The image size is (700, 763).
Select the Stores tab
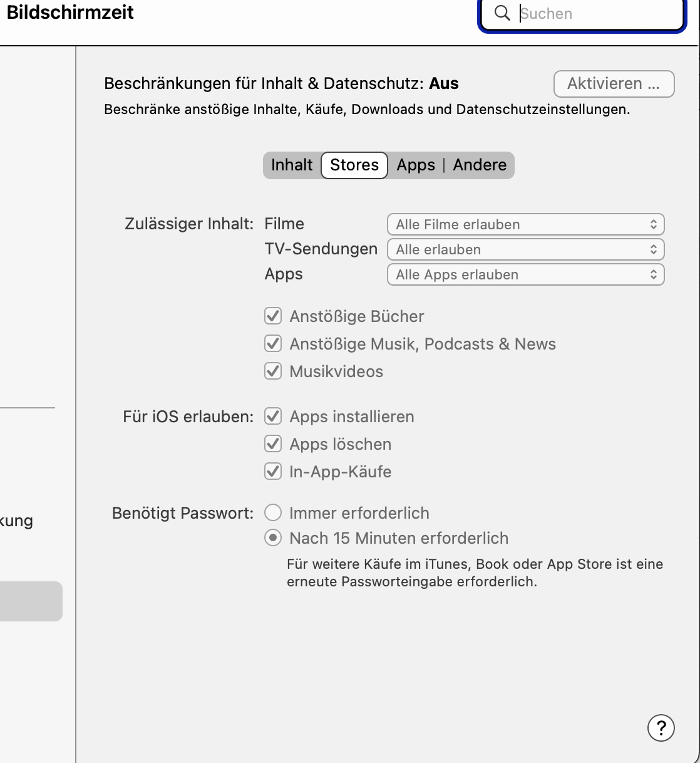click(x=354, y=165)
